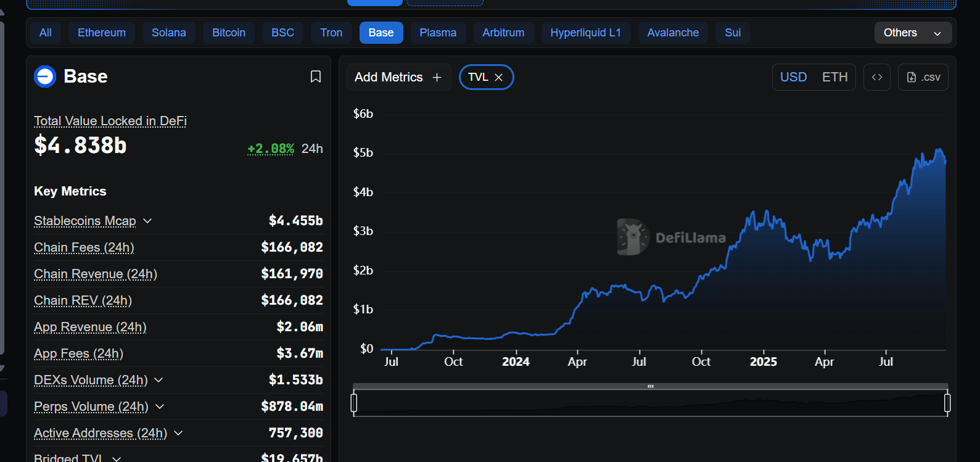Click Total Value Locked in DeFi label

[x=110, y=121]
